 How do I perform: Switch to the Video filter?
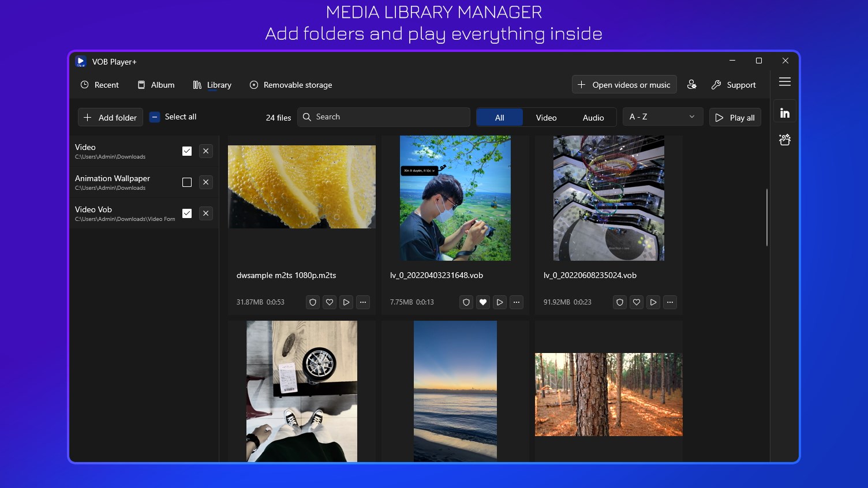point(546,117)
